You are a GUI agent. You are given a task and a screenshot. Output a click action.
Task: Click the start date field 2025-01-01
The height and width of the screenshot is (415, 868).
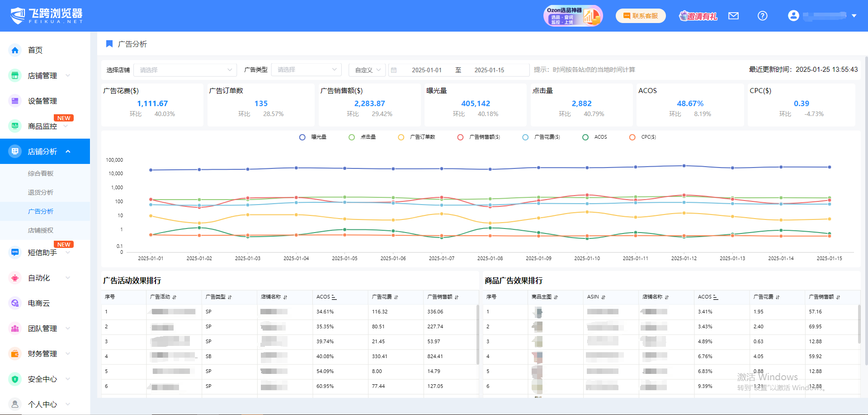426,70
